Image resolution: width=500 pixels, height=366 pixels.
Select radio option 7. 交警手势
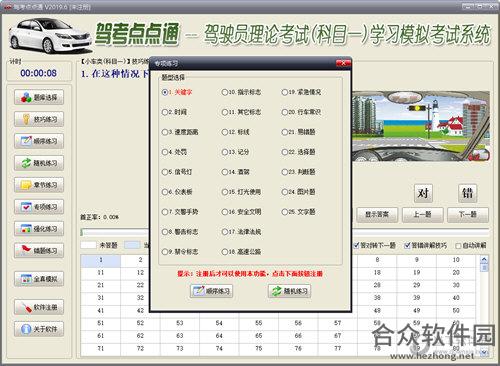[x=180, y=212]
